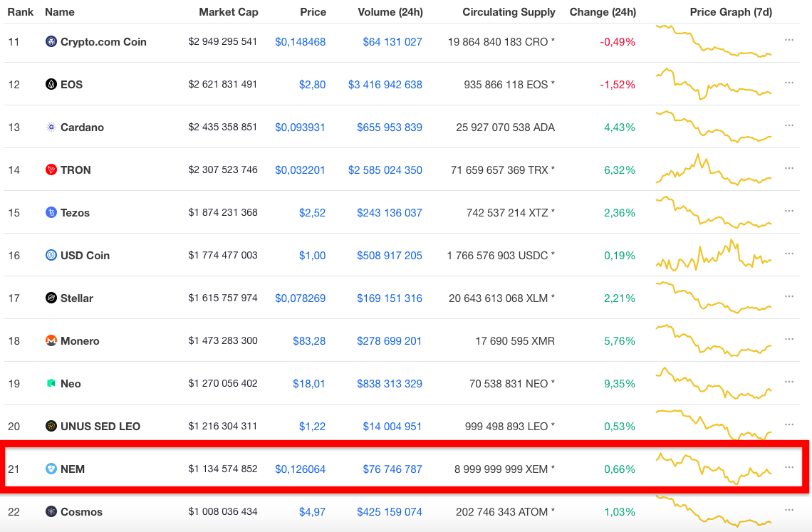The width and height of the screenshot is (812, 532).
Task: Open the three-dot menu for Stellar
Action: [x=788, y=296]
